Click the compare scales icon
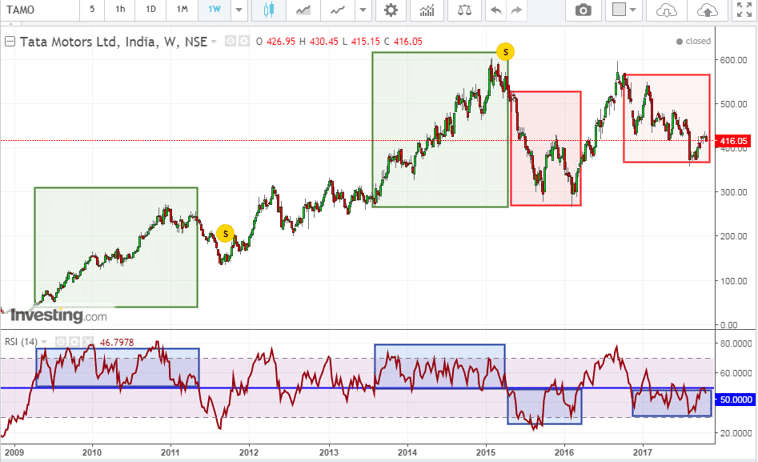 [464, 10]
